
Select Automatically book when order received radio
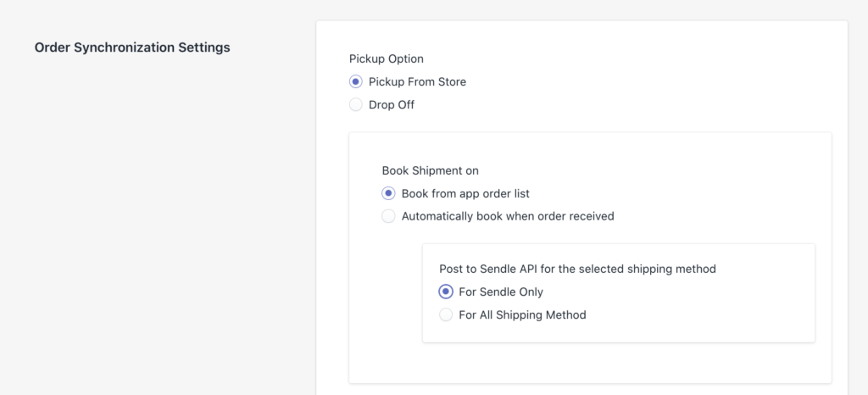389,216
